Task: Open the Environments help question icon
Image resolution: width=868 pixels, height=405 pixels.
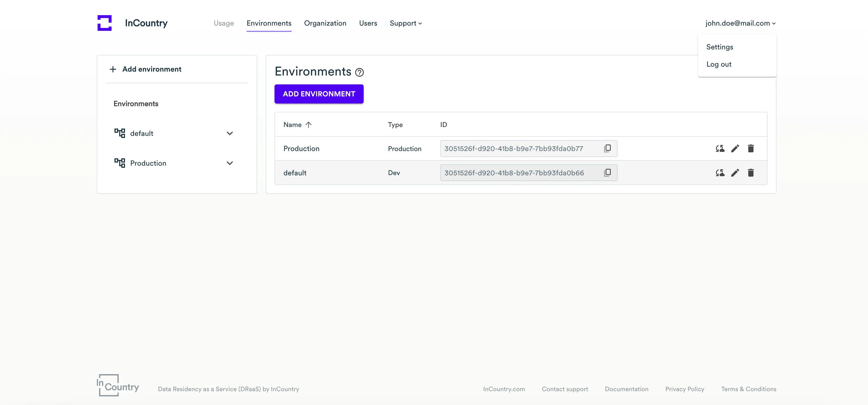Action: point(359,72)
